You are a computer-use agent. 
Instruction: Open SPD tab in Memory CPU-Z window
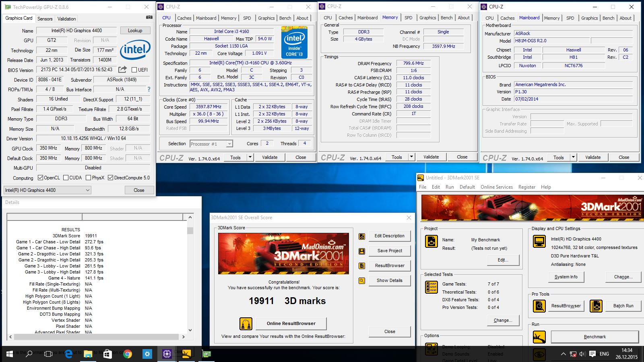(x=408, y=18)
